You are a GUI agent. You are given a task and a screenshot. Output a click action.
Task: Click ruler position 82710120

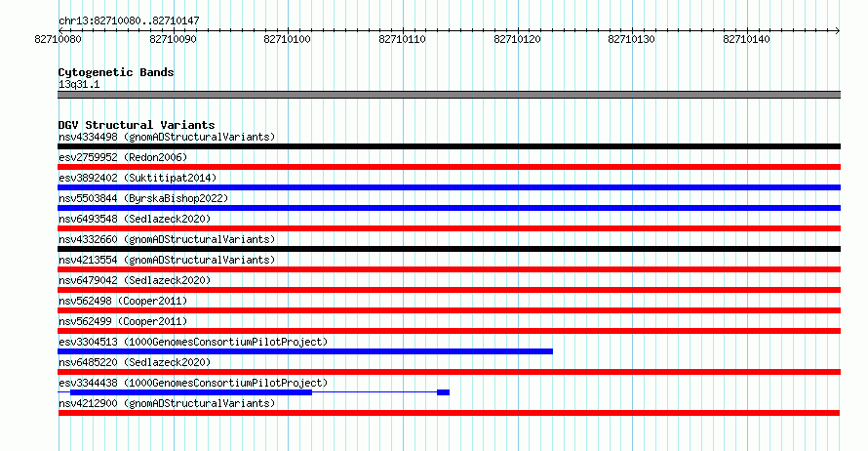click(517, 39)
